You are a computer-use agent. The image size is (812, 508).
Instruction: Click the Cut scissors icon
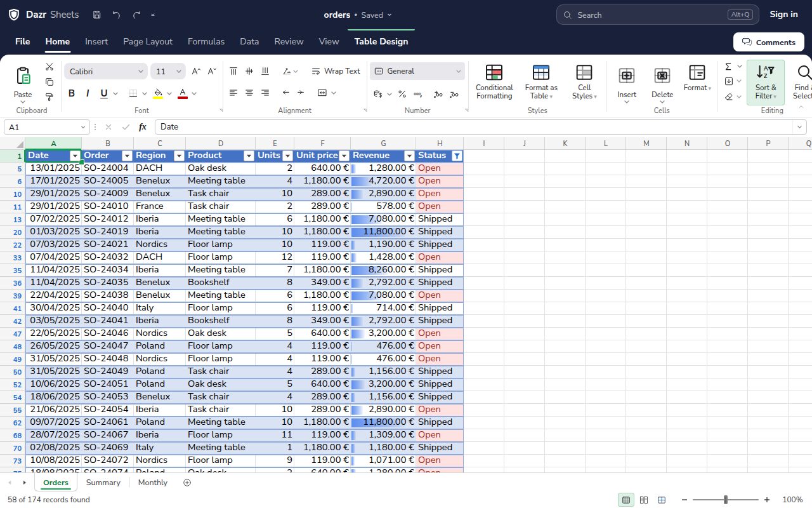pyautogui.click(x=49, y=67)
